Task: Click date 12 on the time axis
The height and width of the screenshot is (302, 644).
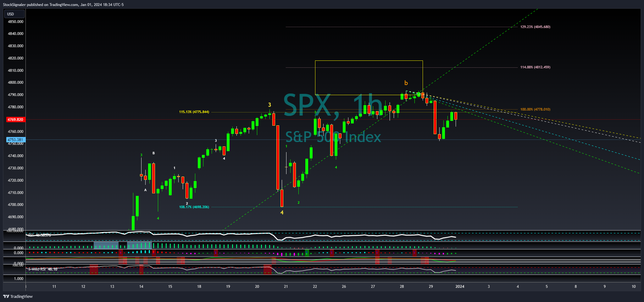Action: tap(83, 287)
